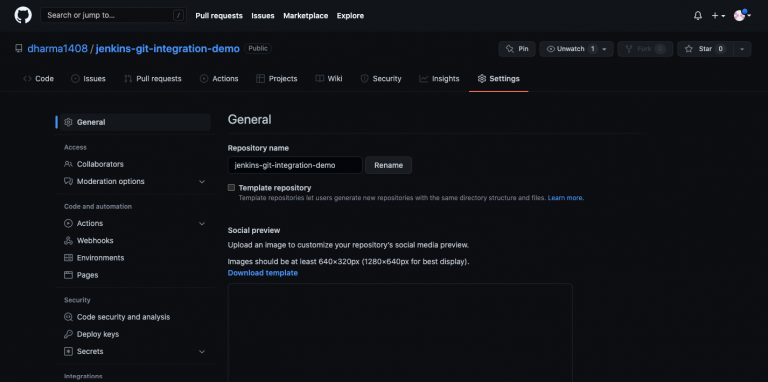
Task: Click the Rename button
Action: 388,165
